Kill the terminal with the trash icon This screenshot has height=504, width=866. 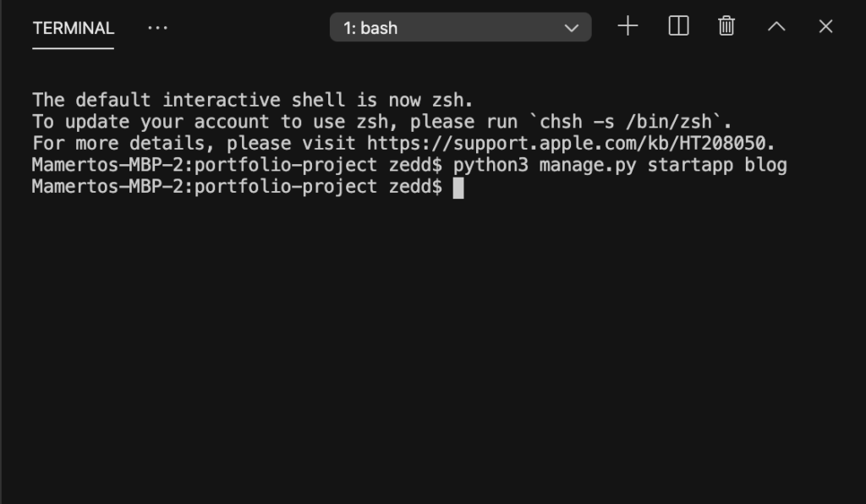726,26
